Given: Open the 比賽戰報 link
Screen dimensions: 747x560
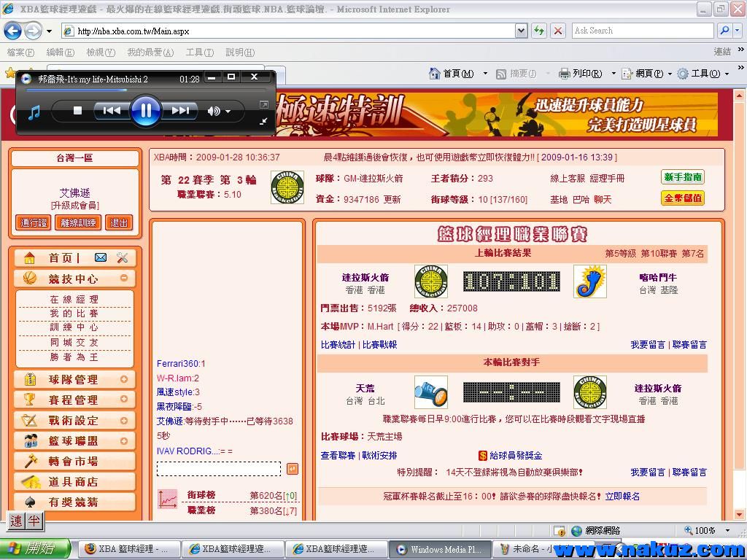Looking at the screenshot, I should pyautogui.click(x=379, y=345).
